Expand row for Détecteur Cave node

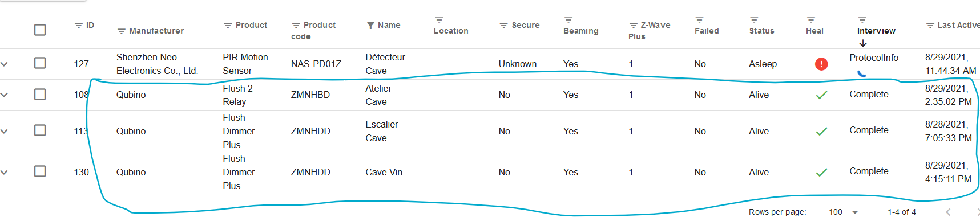(x=5, y=64)
